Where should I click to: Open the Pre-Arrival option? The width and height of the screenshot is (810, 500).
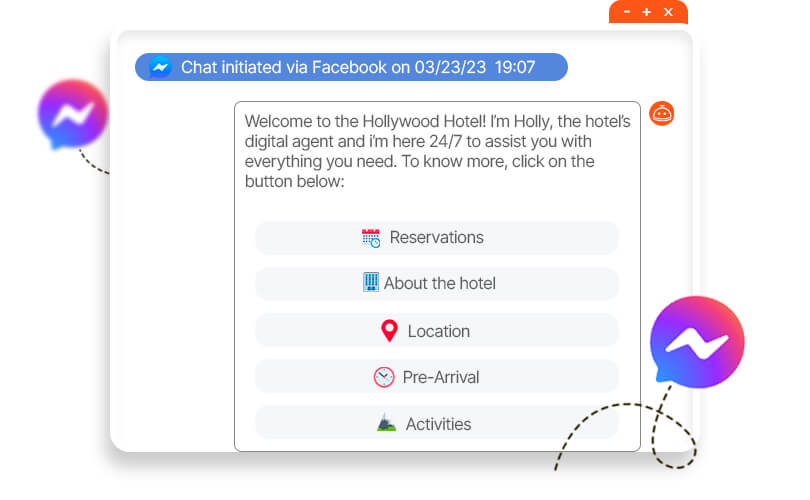(437, 377)
